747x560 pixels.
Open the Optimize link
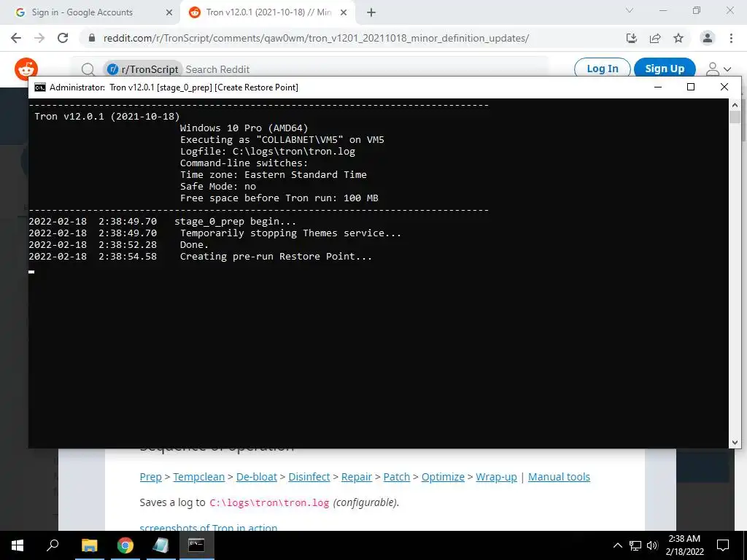coord(443,477)
